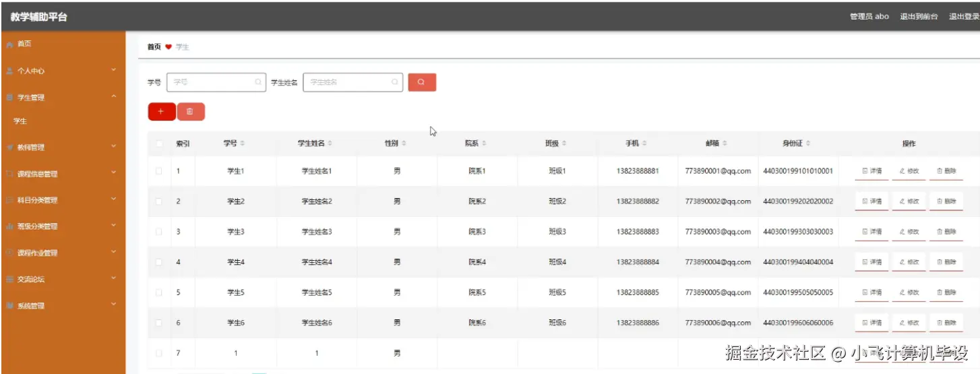Click 退出登录 in the top bar
The width and height of the screenshot is (980, 374).
click(x=964, y=16)
